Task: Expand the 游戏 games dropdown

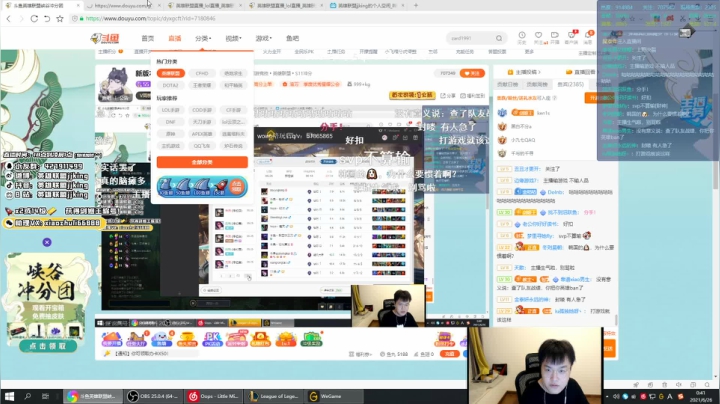Action: click(x=264, y=38)
